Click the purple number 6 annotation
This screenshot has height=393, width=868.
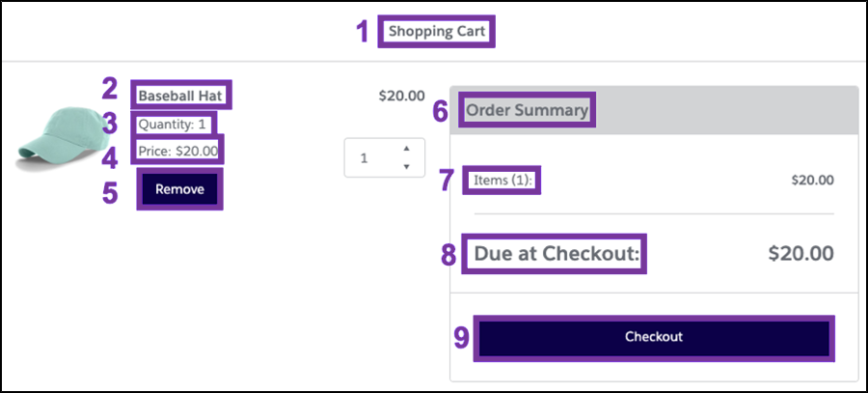point(440,112)
